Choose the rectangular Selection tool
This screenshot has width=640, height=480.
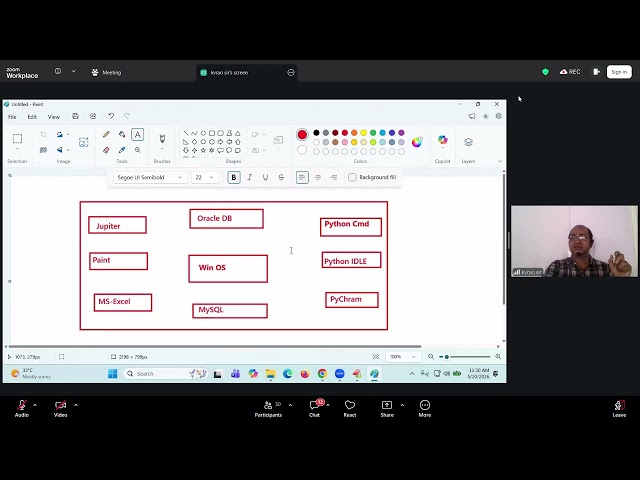(x=17, y=139)
